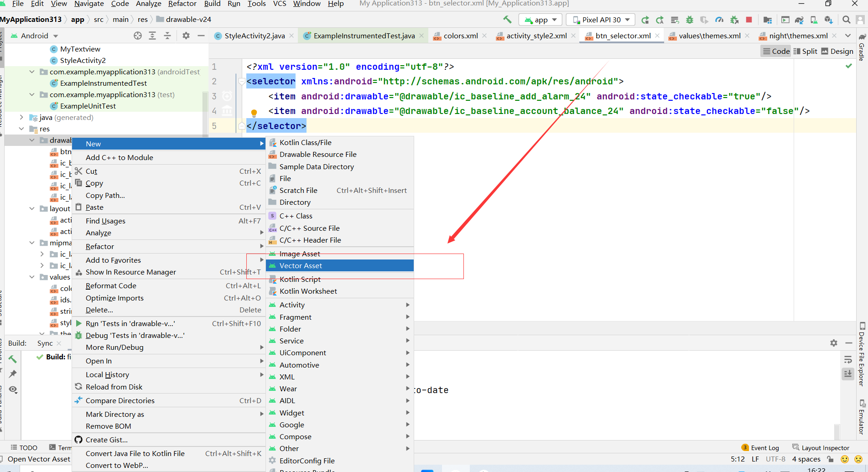Click the soft-wrap icon in Build panel
This screenshot has height=472, width=868.
(848, 359)
